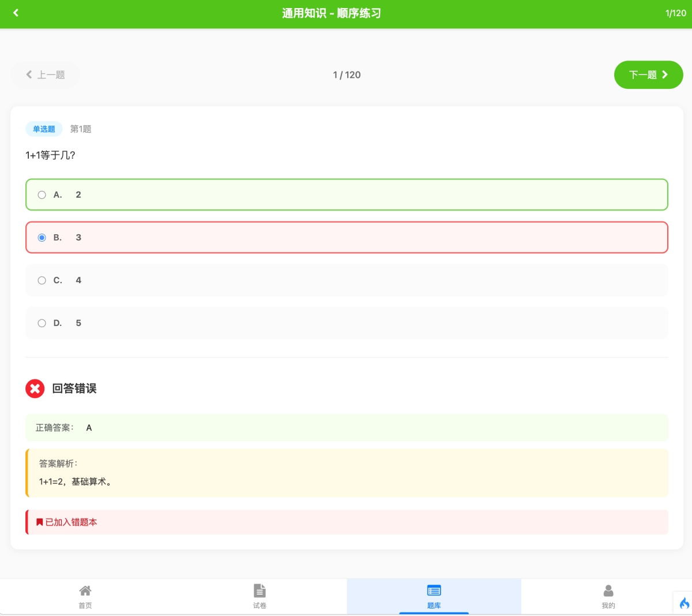Viewport: 692px width, 616px height.
Task: Click the question bank list icon
Action: [434, 591]
